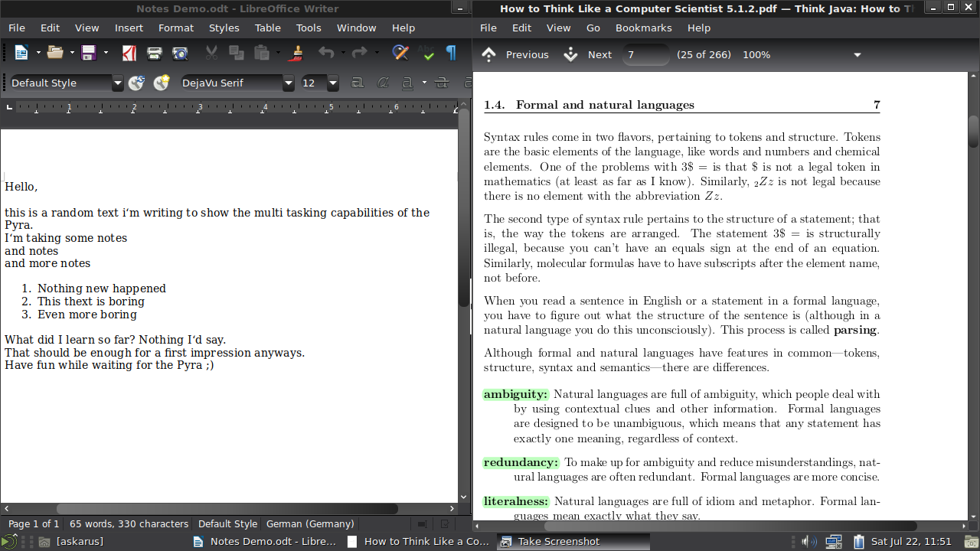Image resolution: width=980 pixels, height=551 pixels.
Task: Click the New Style from selection icon
Action: coord(161,83)
